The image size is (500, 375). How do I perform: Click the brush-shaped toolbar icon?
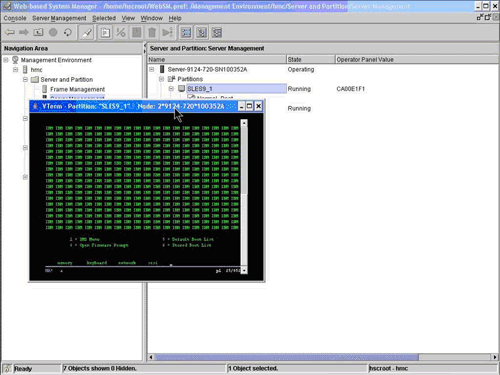[87, 33]
